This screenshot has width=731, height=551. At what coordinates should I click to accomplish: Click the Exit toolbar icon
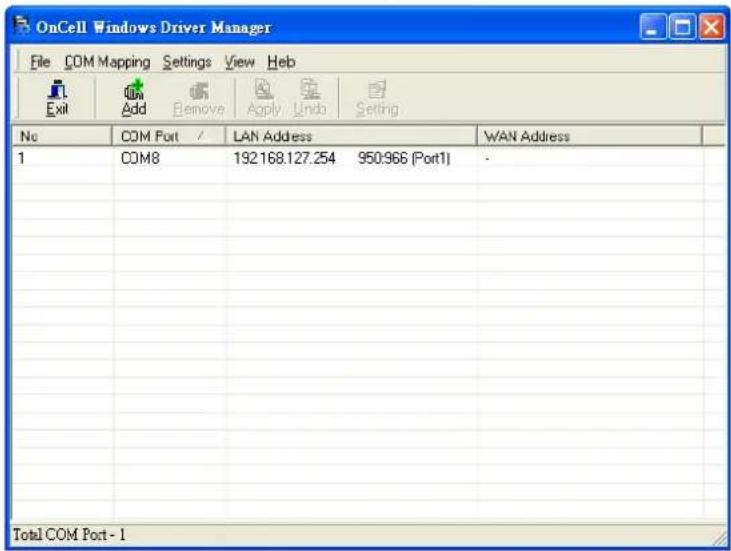tap(57, 98)
